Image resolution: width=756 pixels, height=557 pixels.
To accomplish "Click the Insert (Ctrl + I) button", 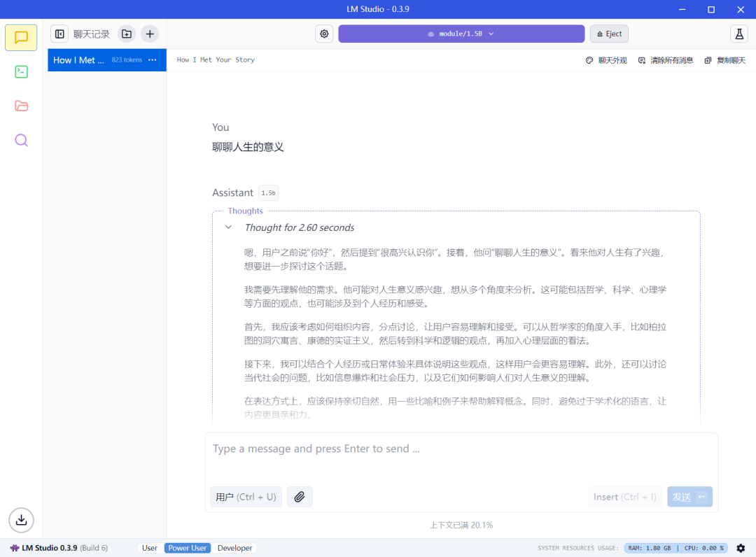I will pos(625,497).
